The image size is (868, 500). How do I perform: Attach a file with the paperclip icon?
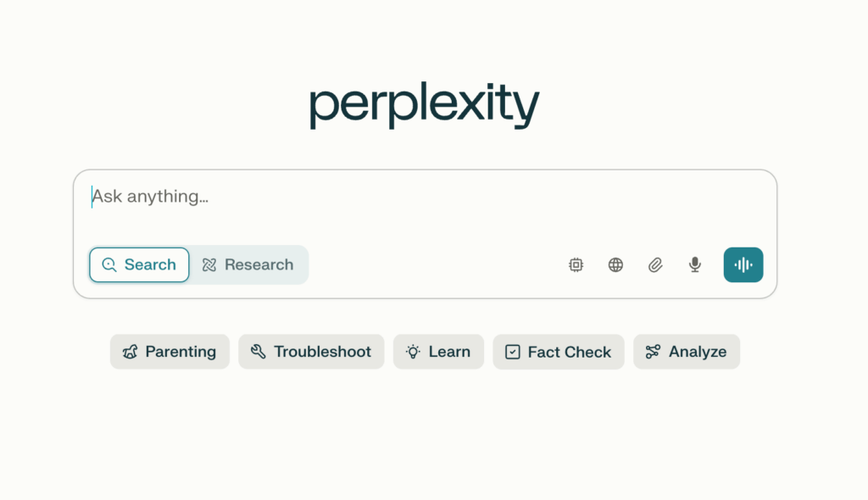655,264
